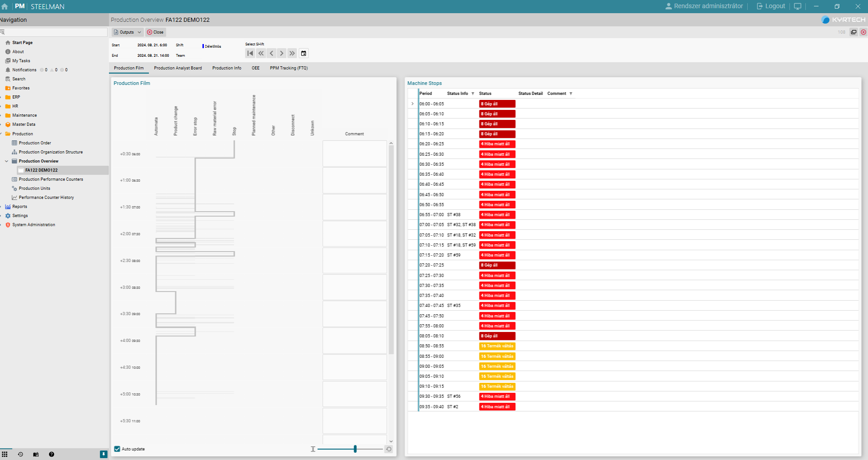The image size is (868, 460).
Task: Click the home icon in the title bar
Action: tap(5, 6)
